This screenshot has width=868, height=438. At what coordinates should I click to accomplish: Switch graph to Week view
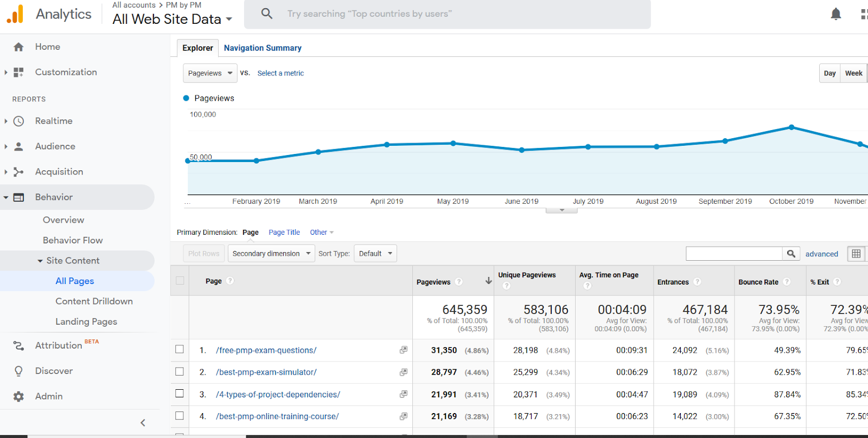[853, 73]
